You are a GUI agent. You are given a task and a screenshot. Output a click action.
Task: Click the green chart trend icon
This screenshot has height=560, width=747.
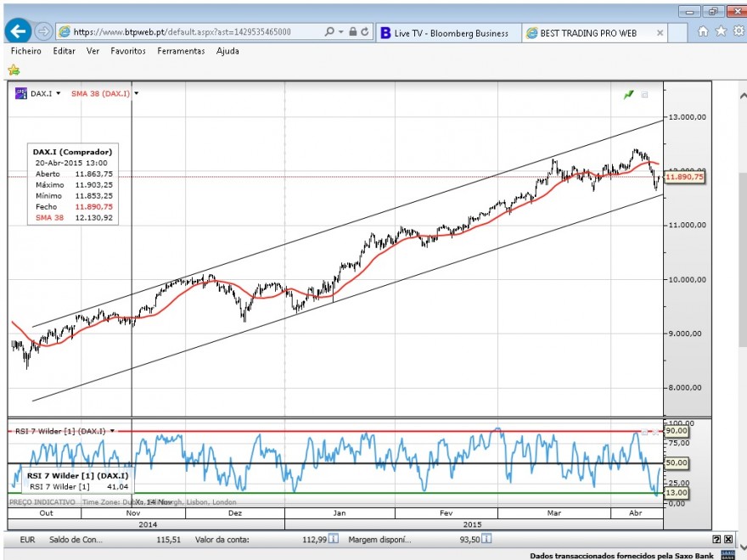click(628, 95)
